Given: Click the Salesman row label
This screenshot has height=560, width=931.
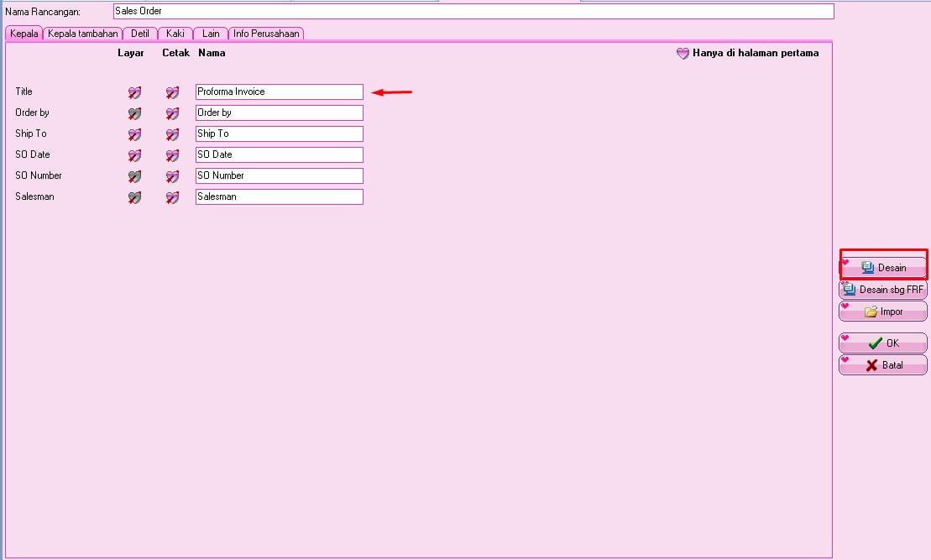Looking at the screenshot, I should (x=34, y=196).
